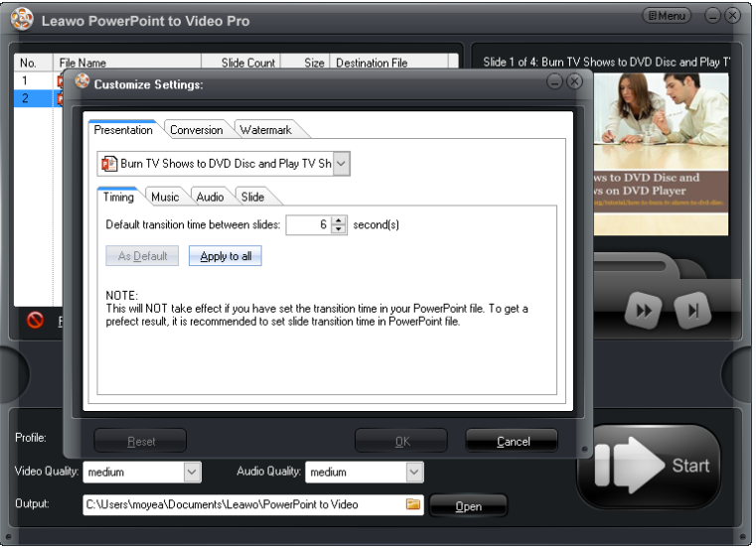Click the As Default button
The width and height of the screenshot is (756, 550).
(142, 256)
